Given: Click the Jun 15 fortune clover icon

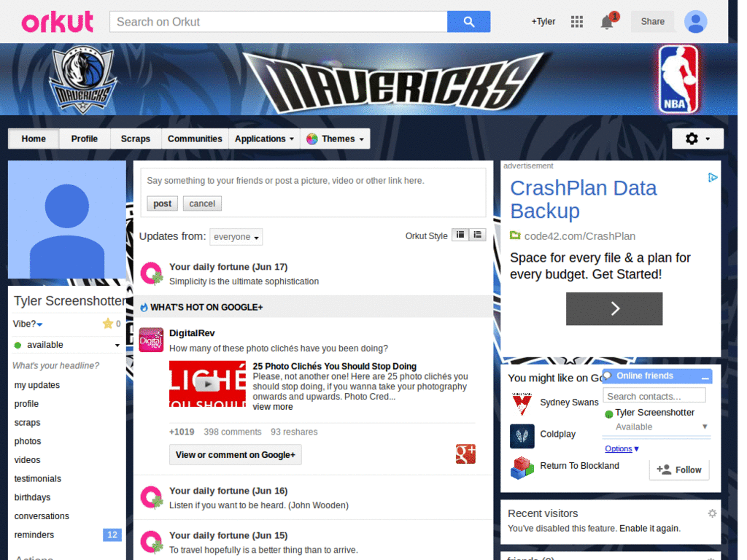Looking at the screenshot, I should 152,542.
